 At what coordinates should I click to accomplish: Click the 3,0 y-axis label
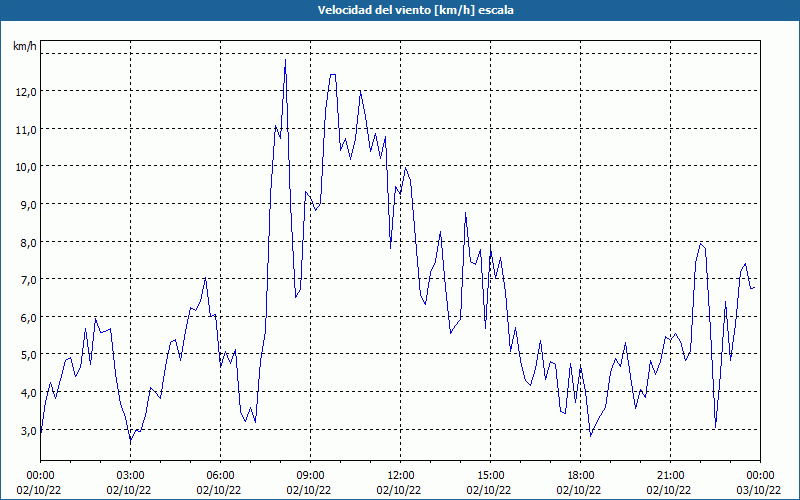[x=29, y=431]
